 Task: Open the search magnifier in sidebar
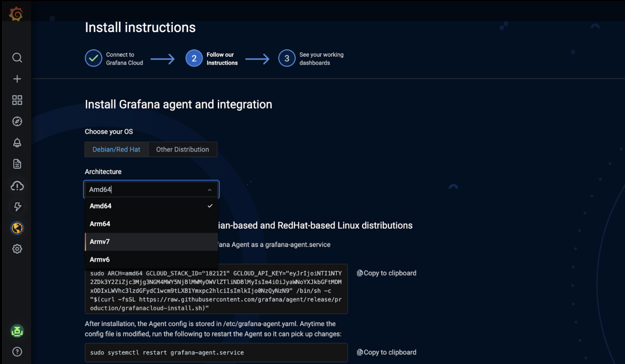click(x=17, y=58)
